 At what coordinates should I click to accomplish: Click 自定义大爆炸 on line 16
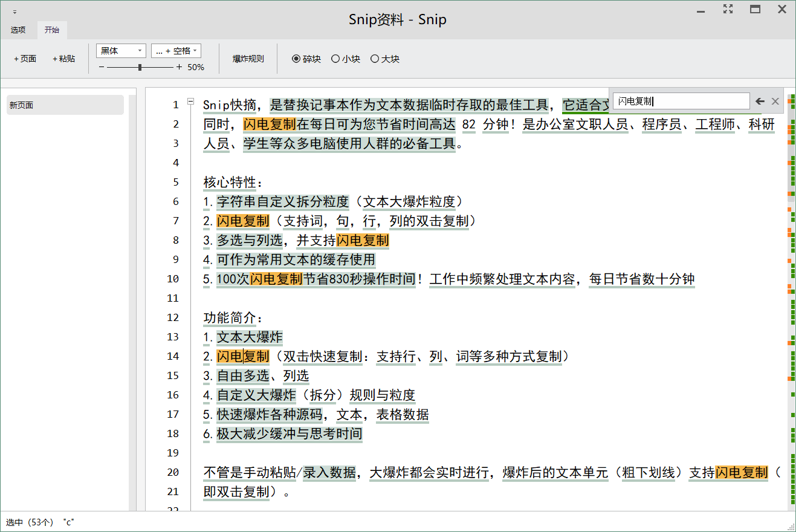(x=256, y=395)
